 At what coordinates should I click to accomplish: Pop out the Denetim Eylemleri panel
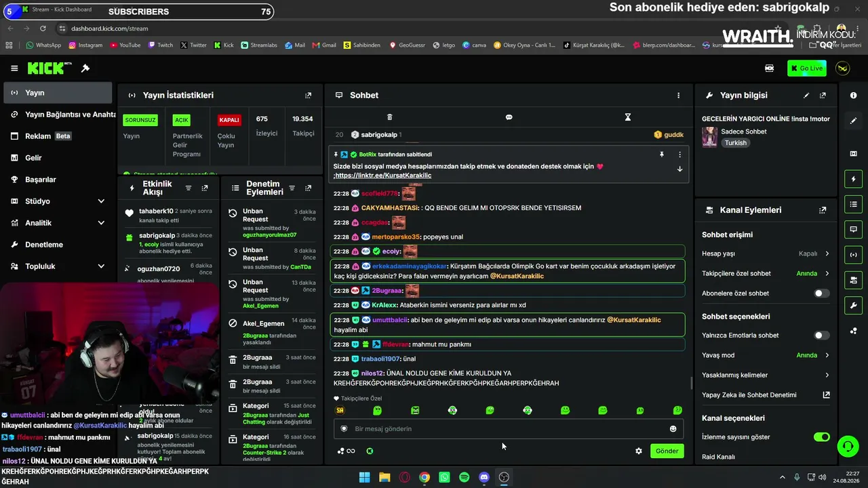308,188
